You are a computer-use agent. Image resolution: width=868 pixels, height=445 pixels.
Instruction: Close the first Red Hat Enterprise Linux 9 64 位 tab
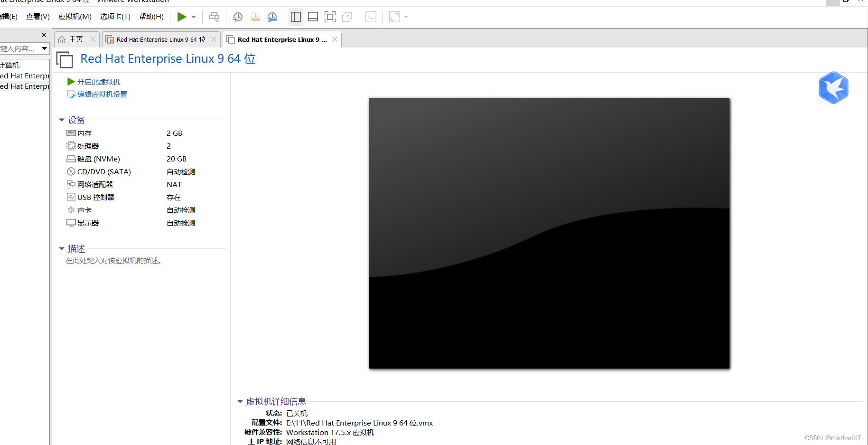pyautogui.click(x=214, y=39)
